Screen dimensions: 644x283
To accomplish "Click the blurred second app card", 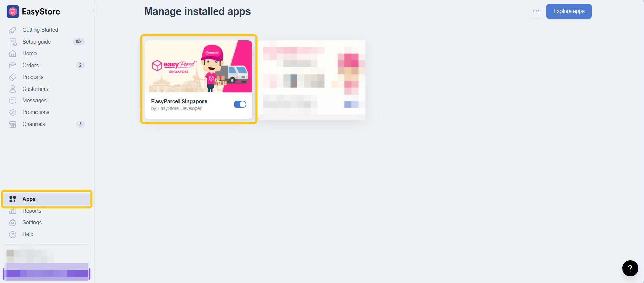I will [x=312, y=80].
